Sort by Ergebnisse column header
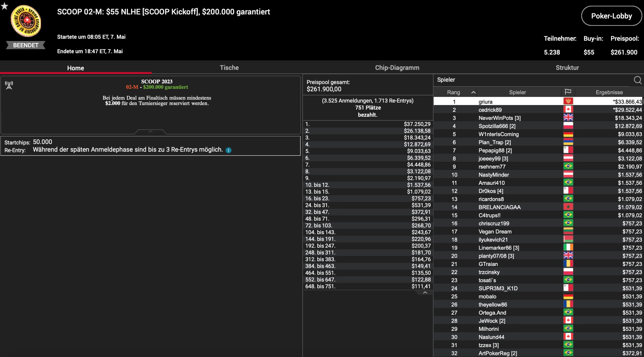Viewport: 644px width, 357px height. pyautogui.click(x=609, y=92)
